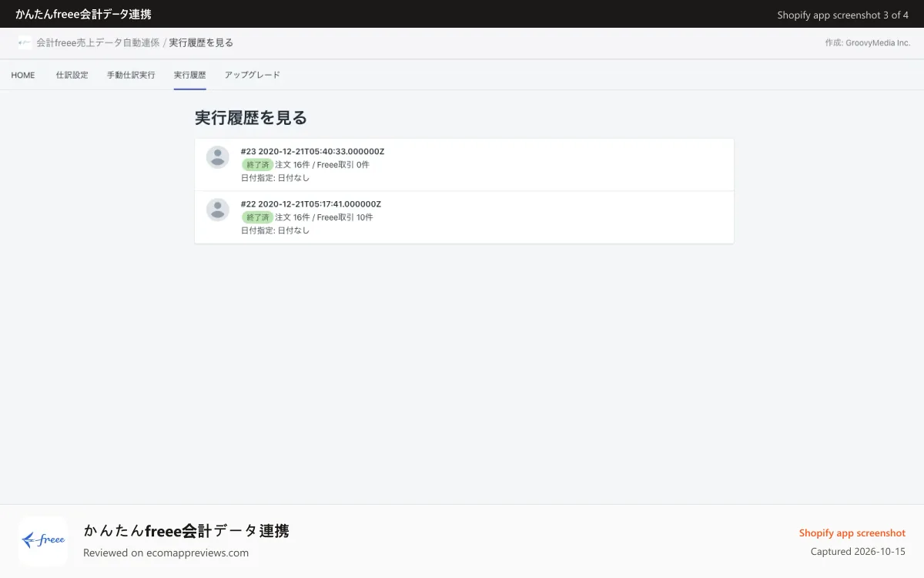Image resolution: width=924 pixels, height=578 pixels.
Task: Click 日付指定: 日付なし in entry #22
Action: (275, 230)
